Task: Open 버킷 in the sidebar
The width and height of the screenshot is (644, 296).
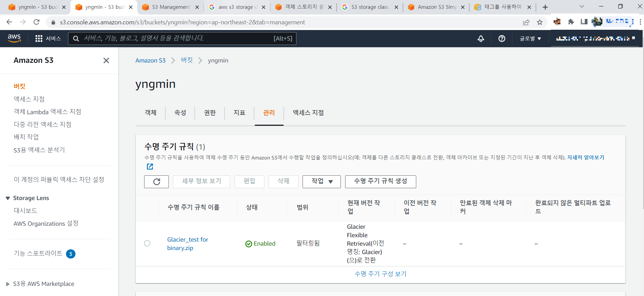Action: pos(20,87)
